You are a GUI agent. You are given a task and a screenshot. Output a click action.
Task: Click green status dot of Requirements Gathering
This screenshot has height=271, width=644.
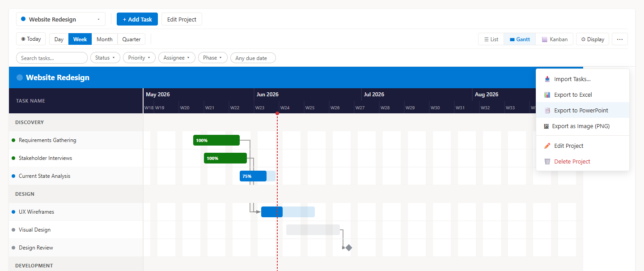[x=13, y=140]
